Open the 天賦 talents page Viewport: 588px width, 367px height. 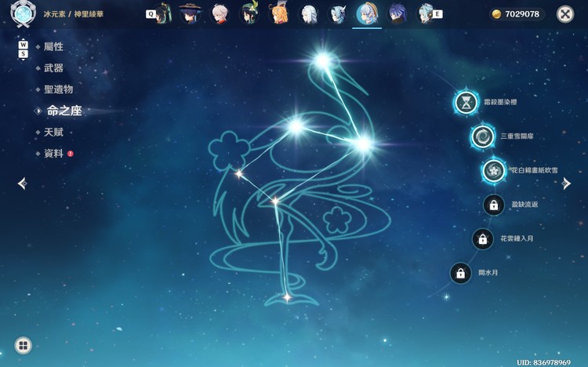(x=53, y=132)
